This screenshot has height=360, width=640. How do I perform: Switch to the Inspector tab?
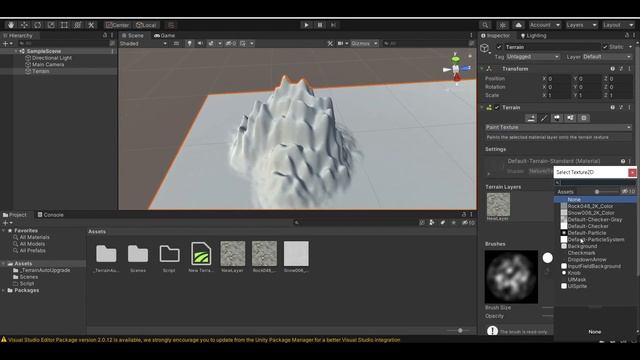(496, 36)
